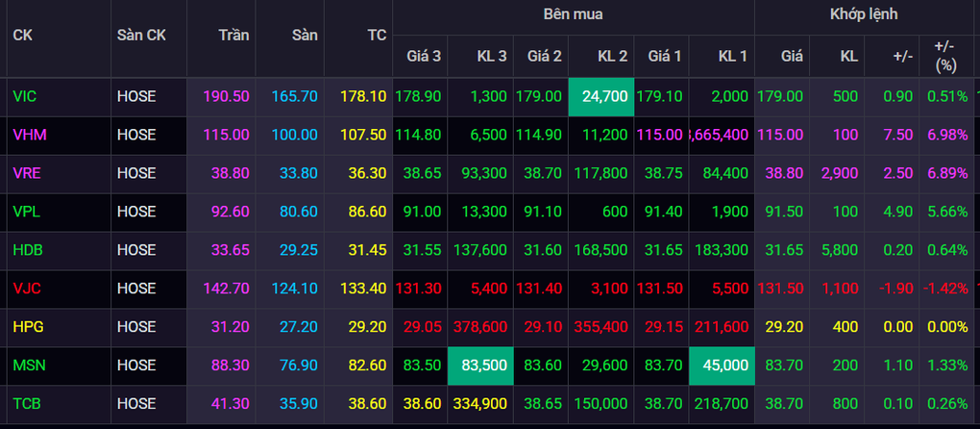Click TCB ceiling price 41.30

pos(230,404)
